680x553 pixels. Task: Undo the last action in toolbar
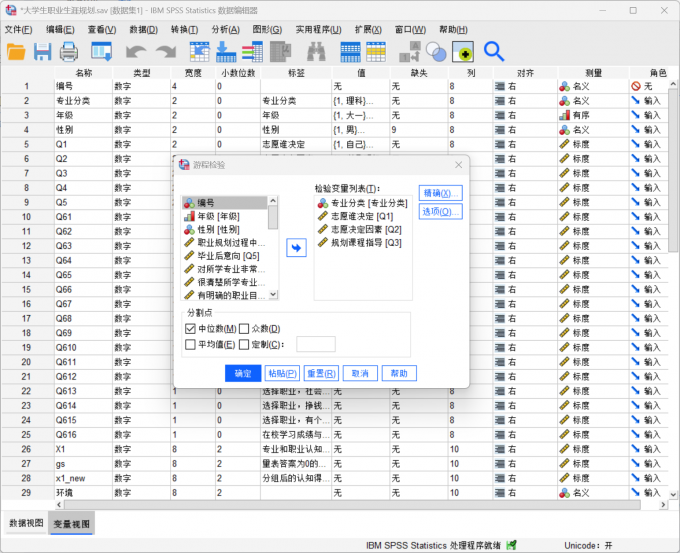coord(136,52)
